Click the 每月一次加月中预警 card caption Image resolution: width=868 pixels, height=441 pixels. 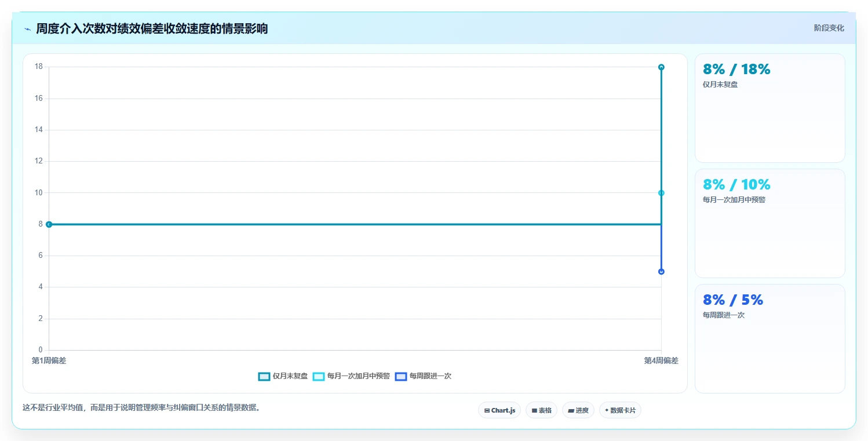tap(734, 200)
